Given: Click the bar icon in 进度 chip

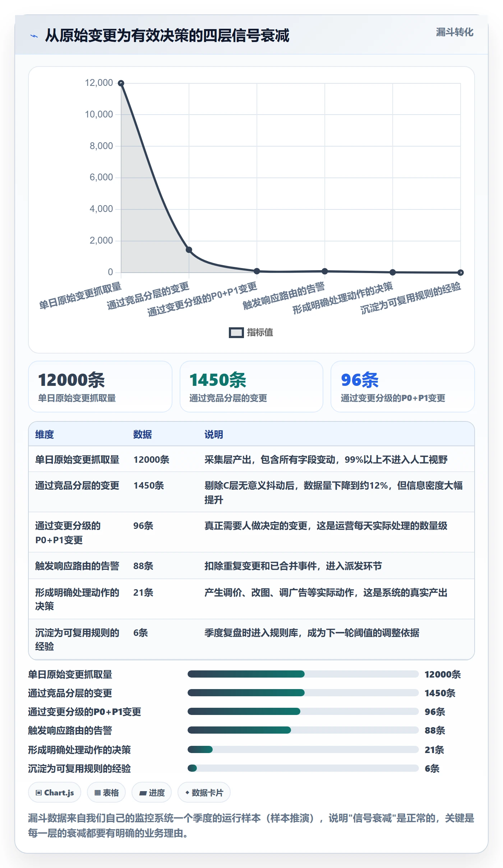Looking at the screenshot, I should (x=143, y=793).
